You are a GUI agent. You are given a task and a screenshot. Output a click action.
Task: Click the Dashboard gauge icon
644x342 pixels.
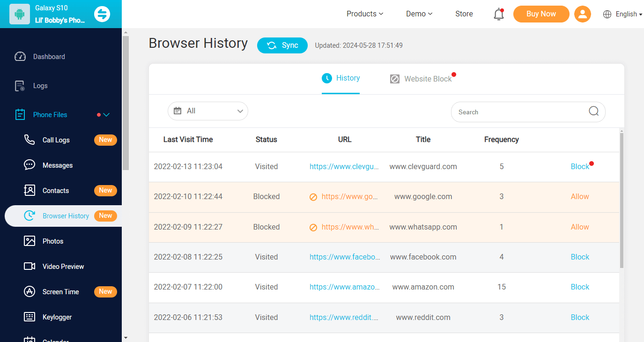click(20, 57)
